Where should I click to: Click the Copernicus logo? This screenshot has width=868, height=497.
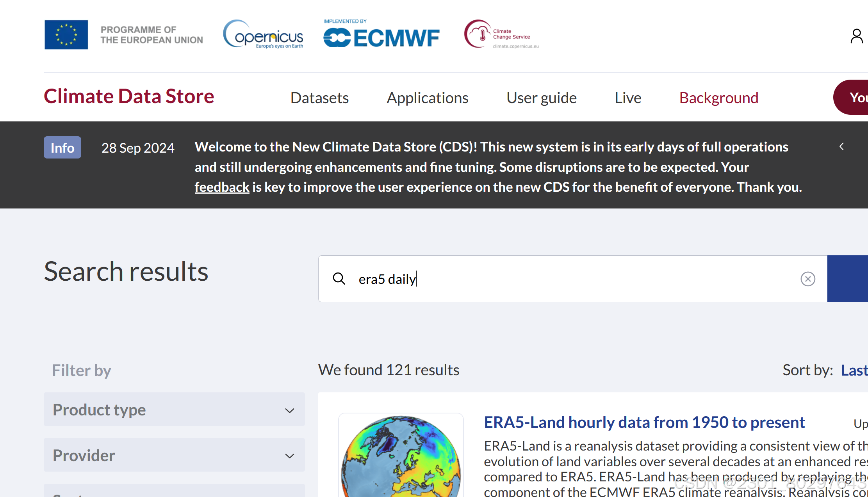point(263,35)
